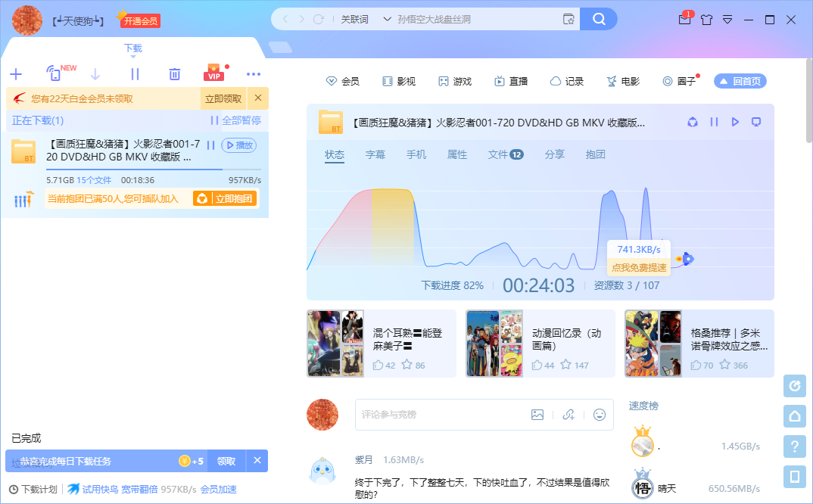Viewport: 813px width, 504px height.
Task: Switch to the 属性 tab
Action: click(x=456, y=154)
